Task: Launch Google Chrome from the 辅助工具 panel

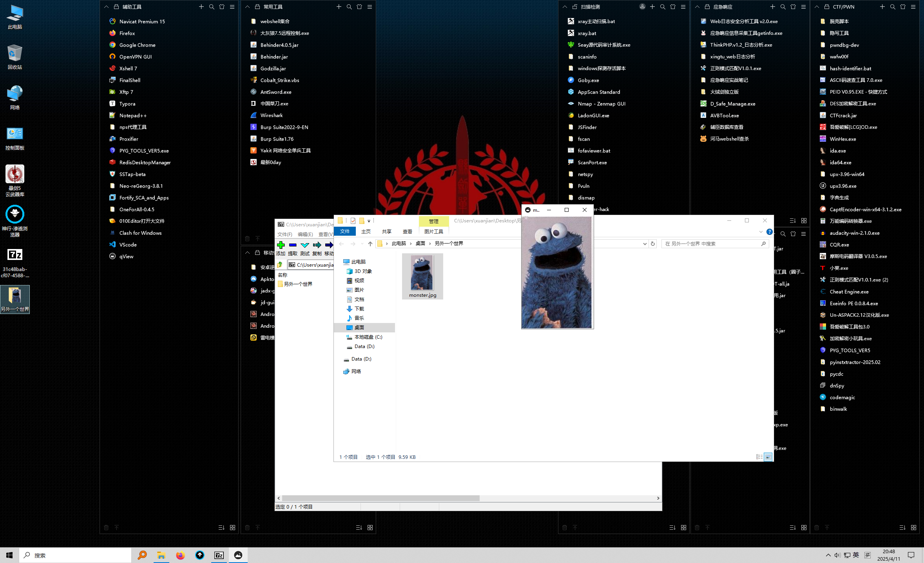Action: click(137, 45)
